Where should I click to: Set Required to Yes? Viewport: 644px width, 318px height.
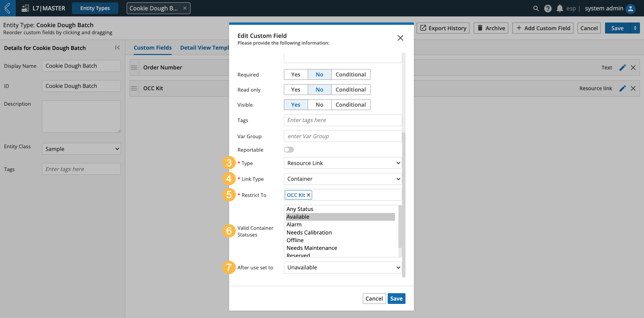coord(296,74)
